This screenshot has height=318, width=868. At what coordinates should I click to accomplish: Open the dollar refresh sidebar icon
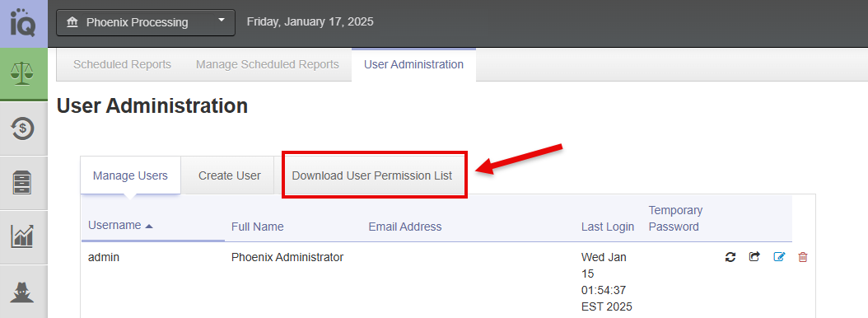pos(23,129)
